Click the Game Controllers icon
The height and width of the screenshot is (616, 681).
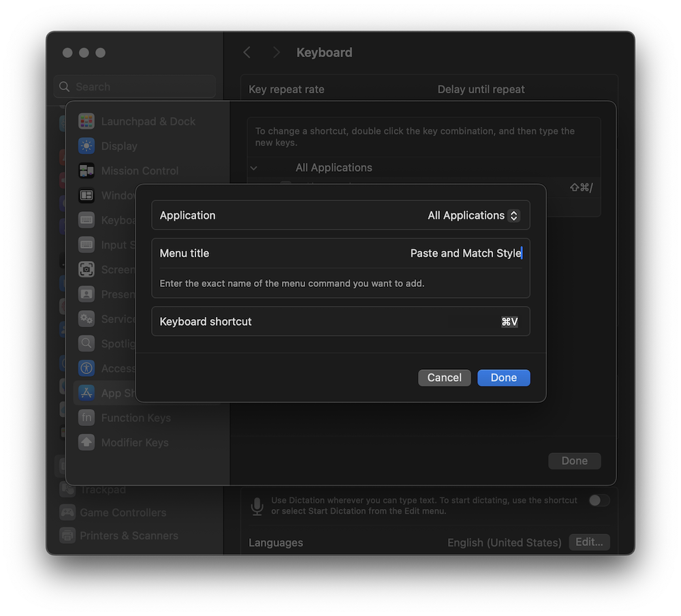point(67,512)
